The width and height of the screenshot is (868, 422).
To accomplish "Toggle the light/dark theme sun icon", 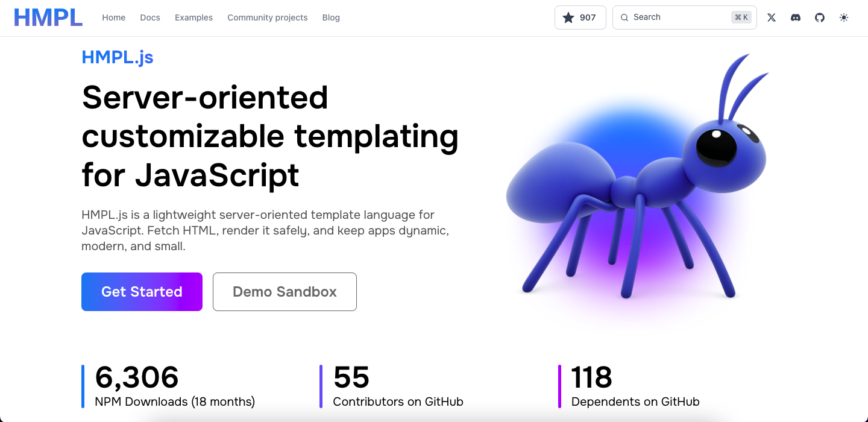I will click(844, 17).
